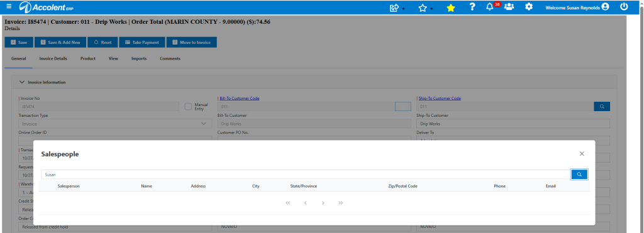Follow Ship-To Customer Code link
Viewport: 644px width, 233px height.
tap(440, 99)
